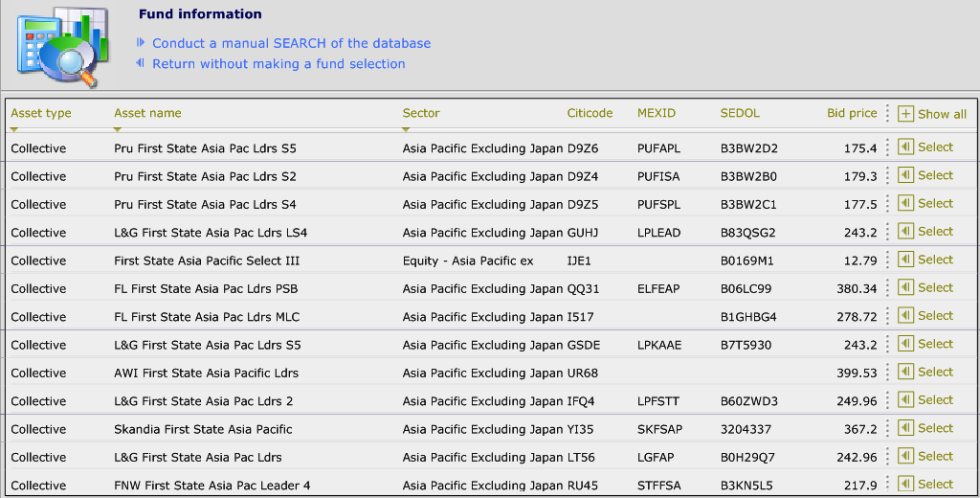Viewport: 980px width, 498px height.
Task: Click citicode cell GSDE
Action: pyautogui.click(x=583, y=346)
